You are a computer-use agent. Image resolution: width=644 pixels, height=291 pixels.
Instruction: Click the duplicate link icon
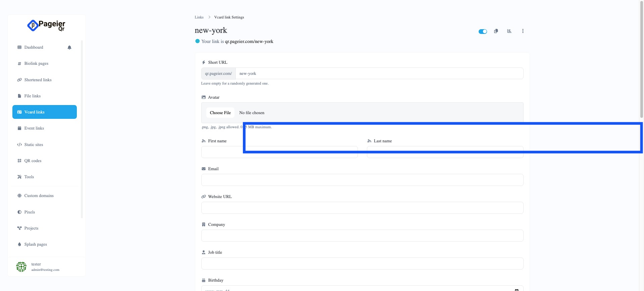496,31
